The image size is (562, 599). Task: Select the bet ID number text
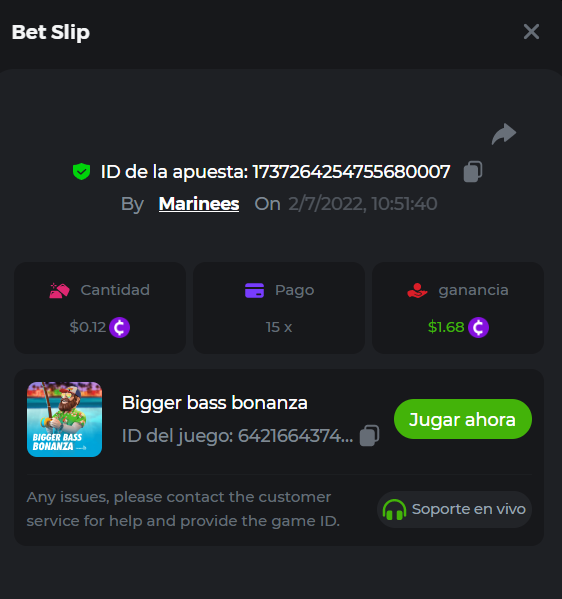[x=351, y=172]
